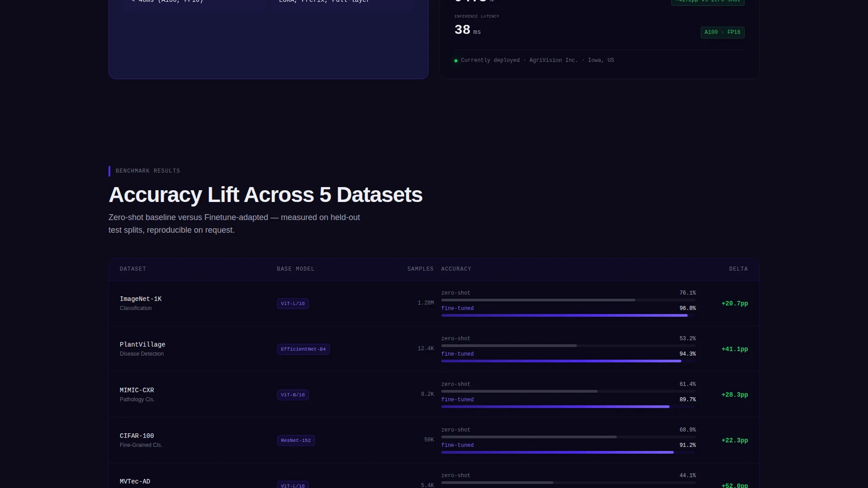Image resolution: width=868 pixels, height=488 pixels.
Task: Click the MVTec-AD zero-shot 44.1% value
Action: pos(688,475)
